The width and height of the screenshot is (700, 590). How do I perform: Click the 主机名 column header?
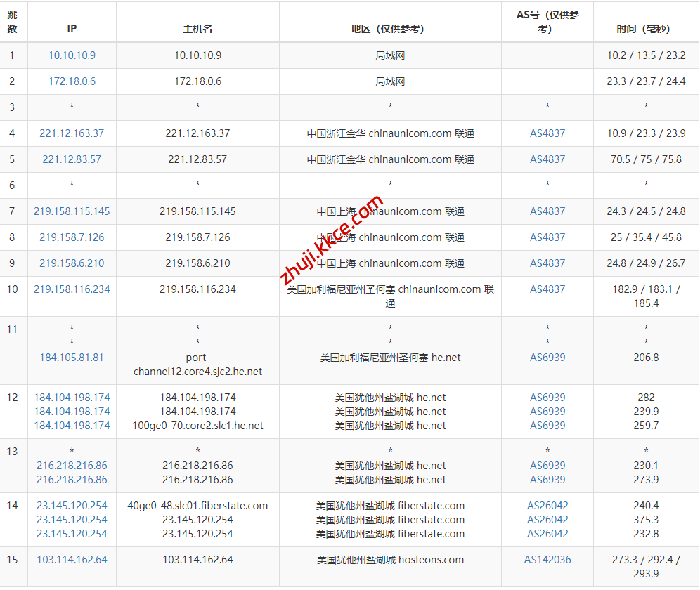197,29
